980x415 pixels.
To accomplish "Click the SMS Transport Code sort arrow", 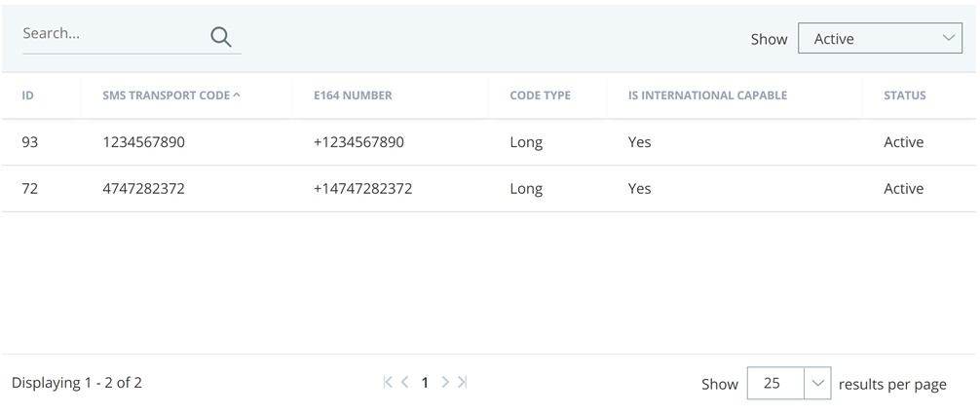I will (237, 95).
